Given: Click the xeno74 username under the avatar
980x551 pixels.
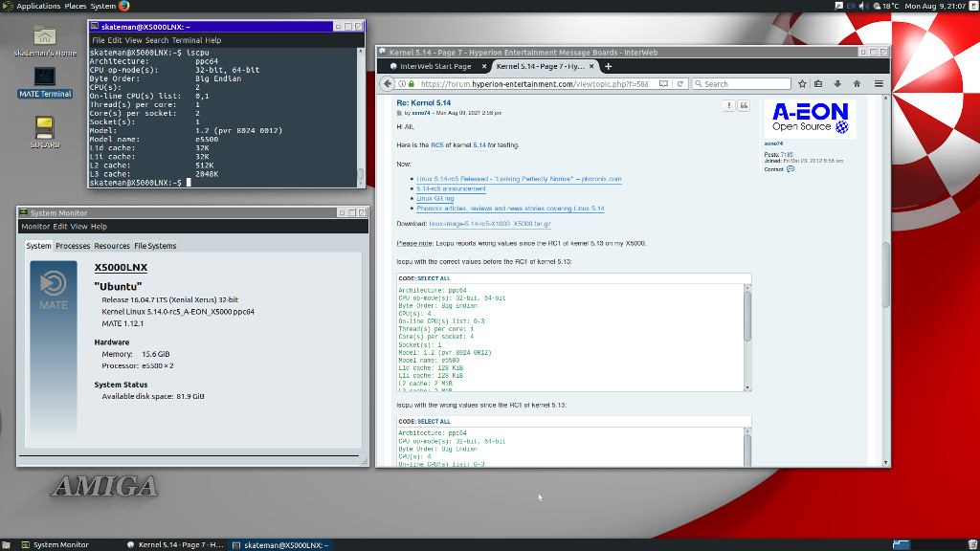Looking at the screenshot, I should point(773,143).
